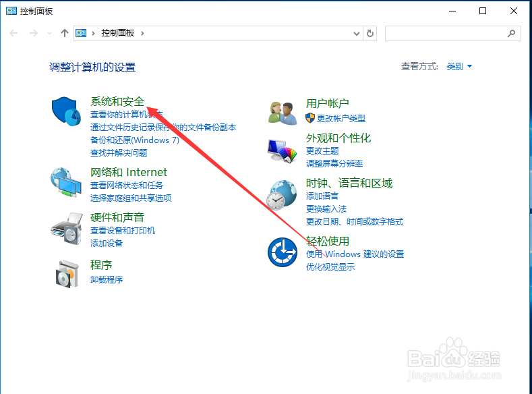Click 添加设备 link

pyautogui.click(x=107, y=244)
